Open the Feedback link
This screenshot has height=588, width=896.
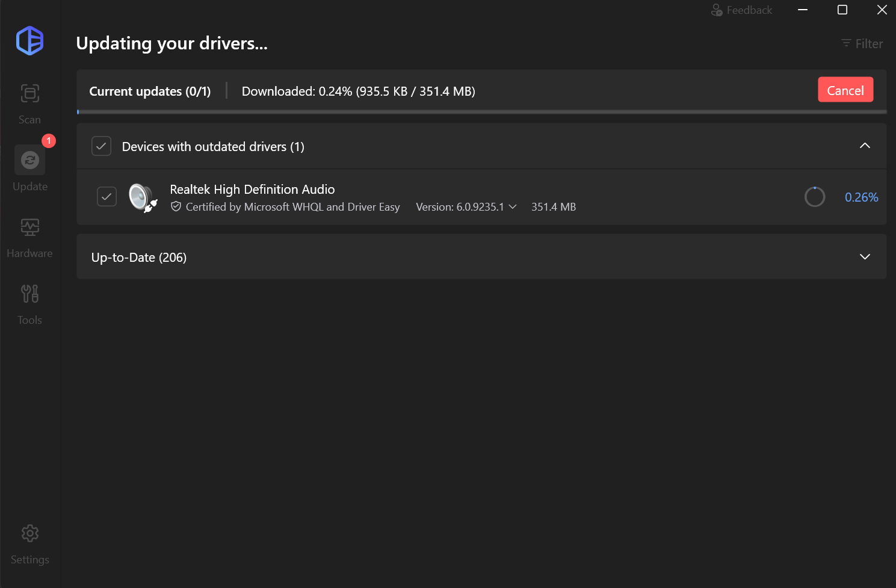tap(742, 10)
